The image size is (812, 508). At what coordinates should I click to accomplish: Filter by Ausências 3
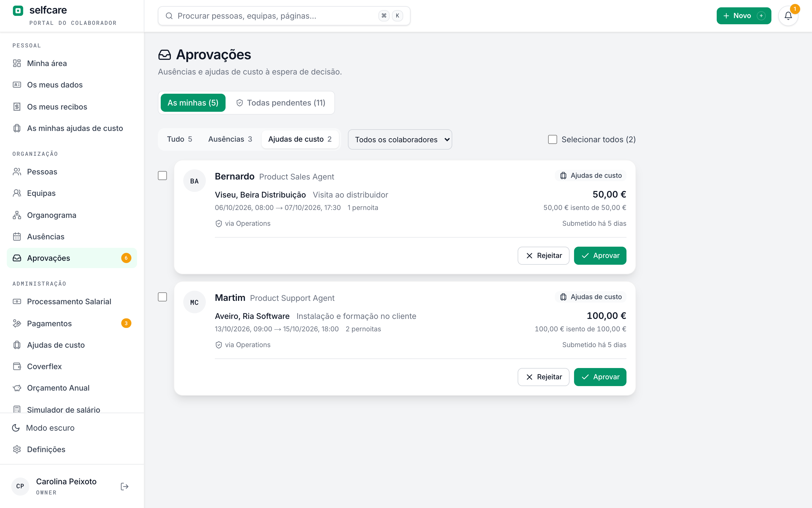click(x=230, y=139)
